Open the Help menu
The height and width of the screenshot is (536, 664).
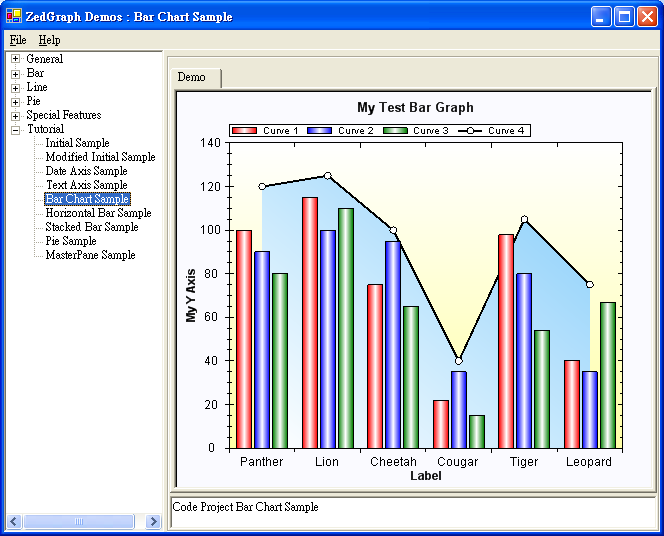tap(50, 40)
